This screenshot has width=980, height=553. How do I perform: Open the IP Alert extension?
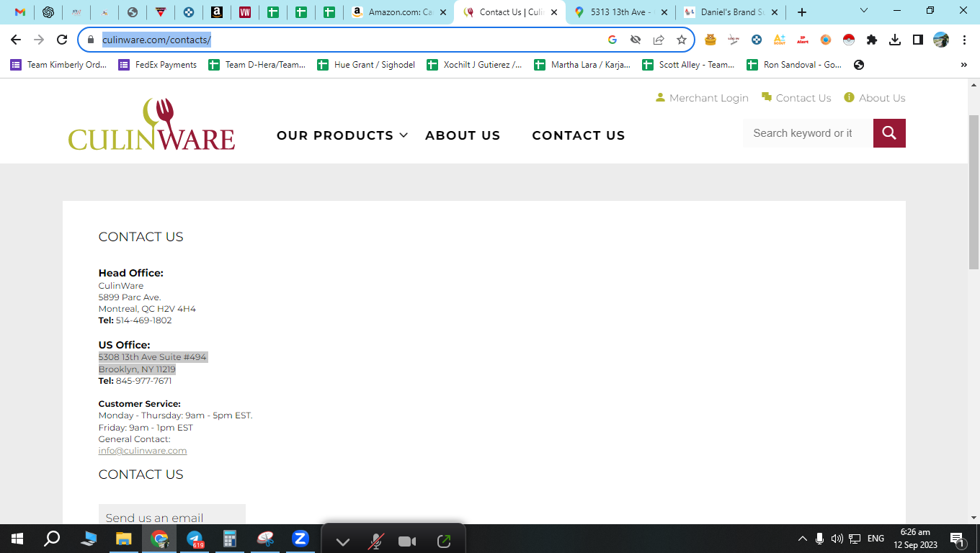[803, 40]
